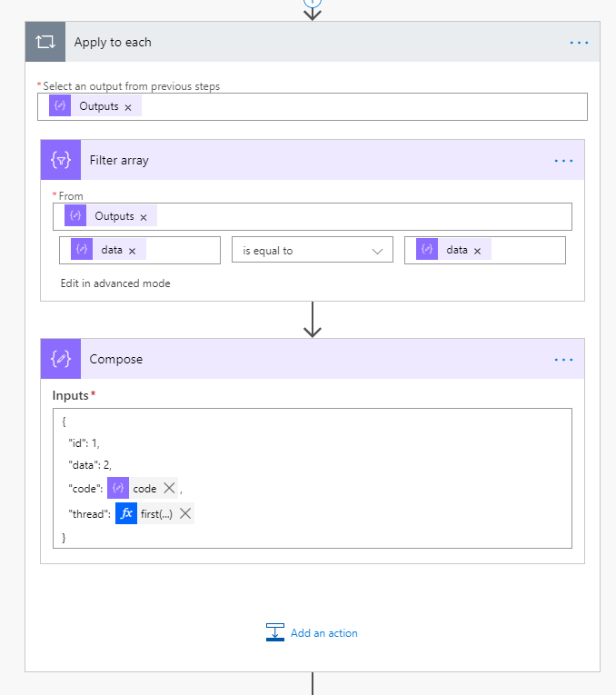Click the '"thread":' key text in Inputs
The image size is (616, 695).
point(90,513)
